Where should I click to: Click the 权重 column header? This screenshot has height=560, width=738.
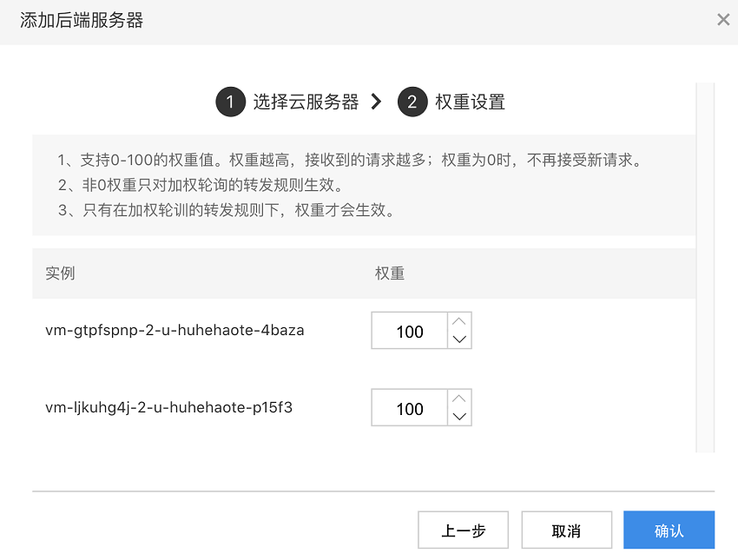(390, 273)
